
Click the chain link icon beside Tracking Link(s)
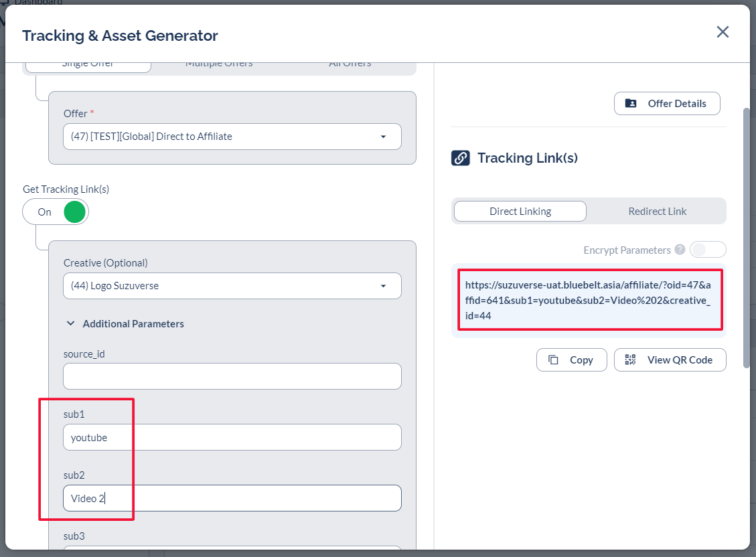(x=460, y=158)
